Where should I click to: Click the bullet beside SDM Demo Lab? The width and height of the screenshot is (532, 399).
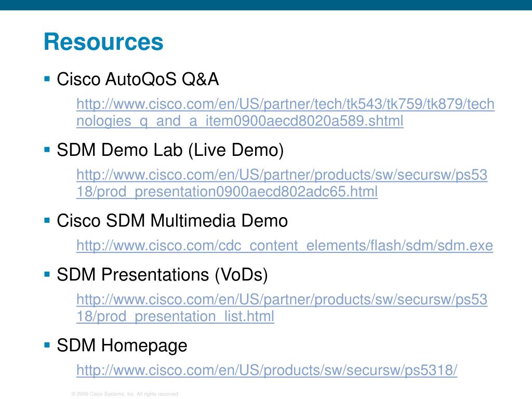[47, 150]
